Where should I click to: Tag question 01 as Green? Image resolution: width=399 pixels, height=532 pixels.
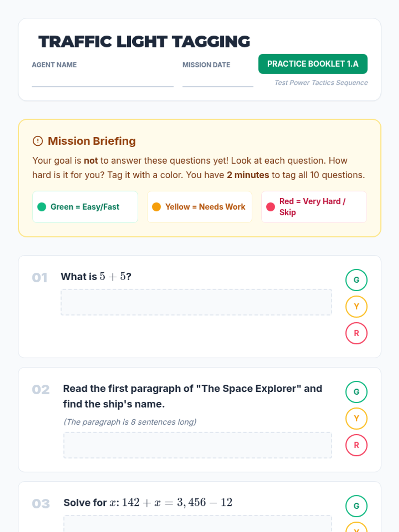[356, 280]
